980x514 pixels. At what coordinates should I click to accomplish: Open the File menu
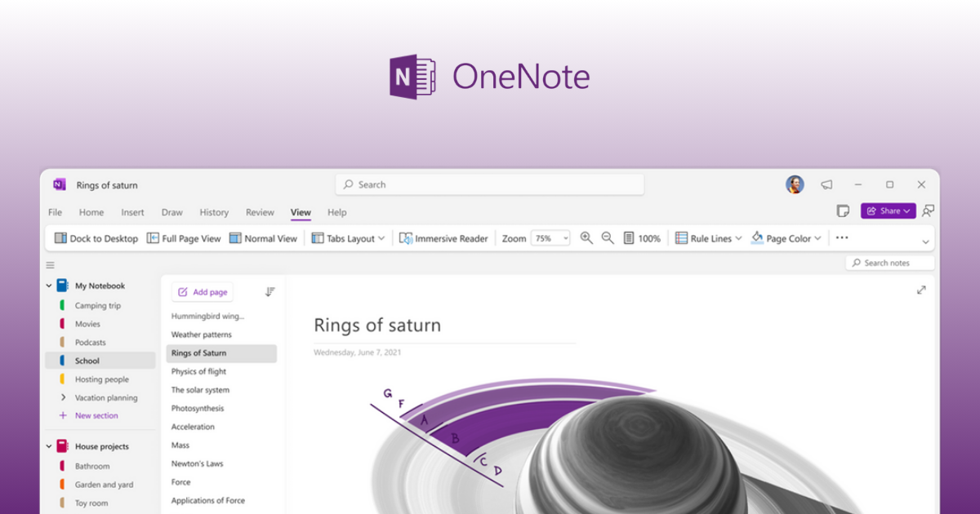point(55,212)
